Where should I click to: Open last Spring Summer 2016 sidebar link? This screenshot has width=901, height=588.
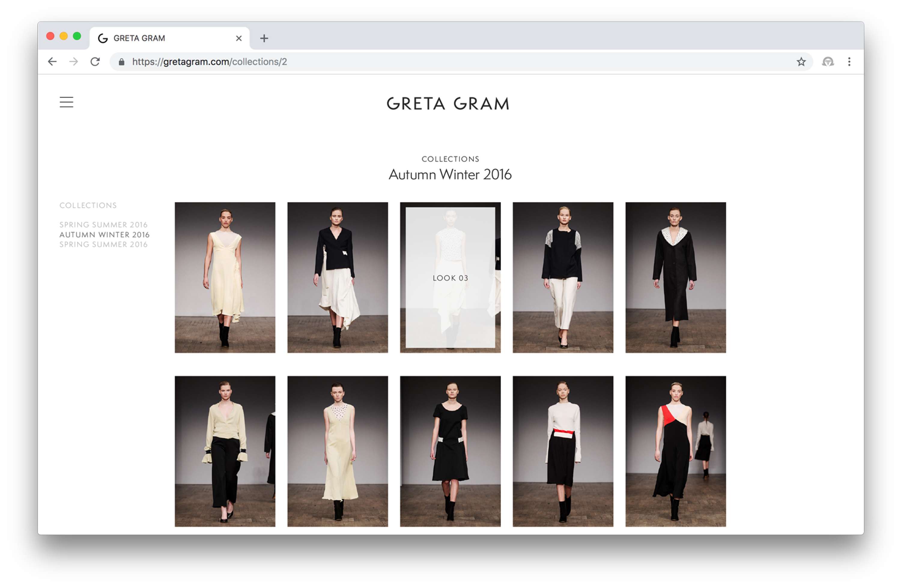click(x=103, y=244)
